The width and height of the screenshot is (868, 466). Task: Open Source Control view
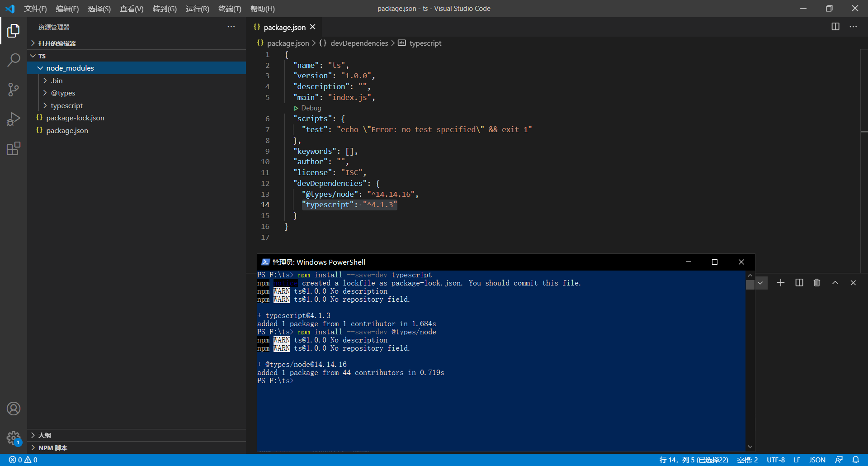(14, 89)
